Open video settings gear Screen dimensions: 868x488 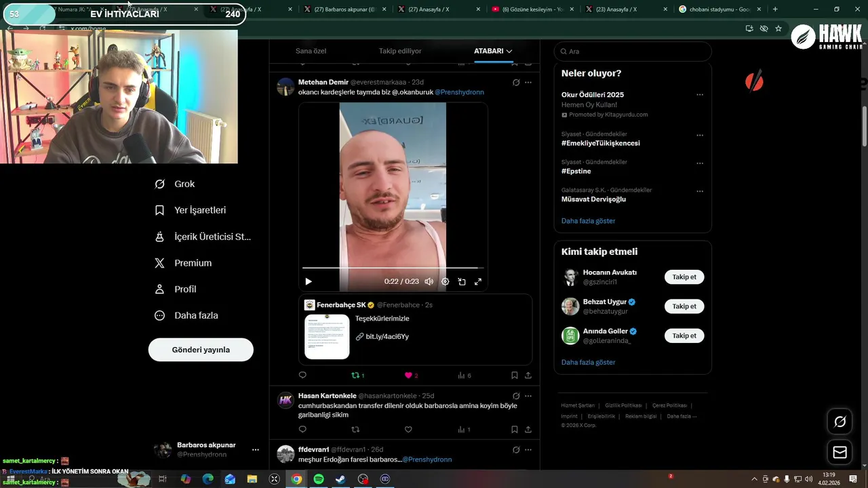pos(446,281)
